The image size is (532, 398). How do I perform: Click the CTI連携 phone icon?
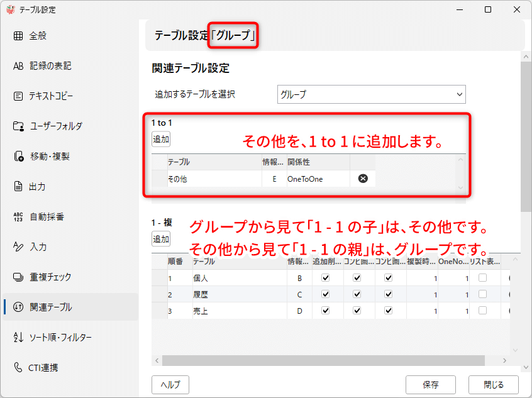coord(18,368)
